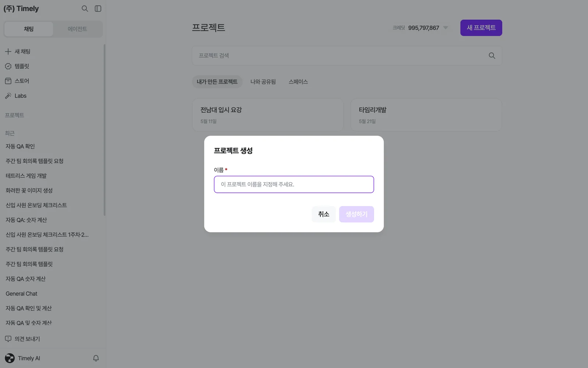Click the 의견 보내기 label
The image size is (588, 368).
point(27,339)
